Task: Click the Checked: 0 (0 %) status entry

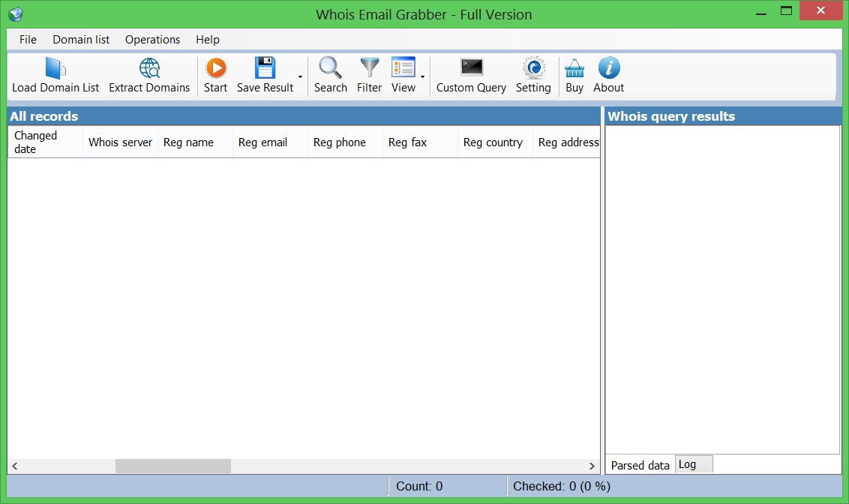Action: click(x=562, y=486)
